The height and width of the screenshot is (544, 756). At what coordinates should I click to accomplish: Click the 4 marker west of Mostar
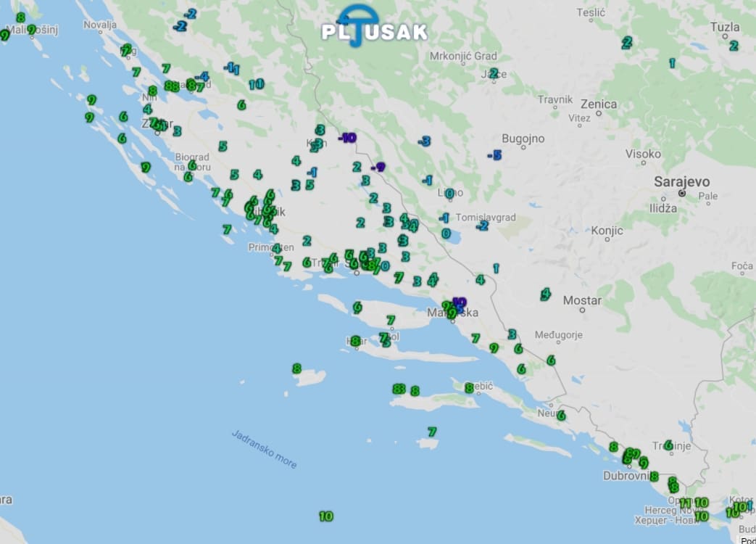(x=545, y=294)
